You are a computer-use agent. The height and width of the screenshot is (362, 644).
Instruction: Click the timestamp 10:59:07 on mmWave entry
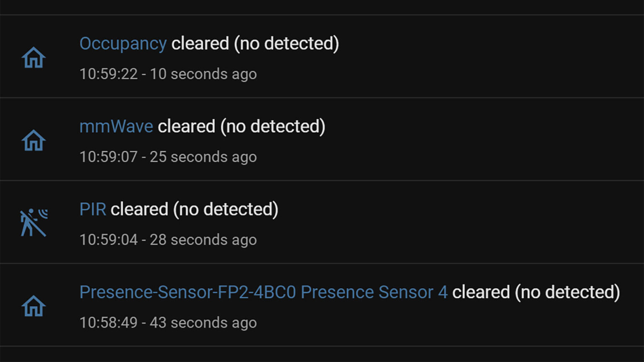[x=111, y=157]
